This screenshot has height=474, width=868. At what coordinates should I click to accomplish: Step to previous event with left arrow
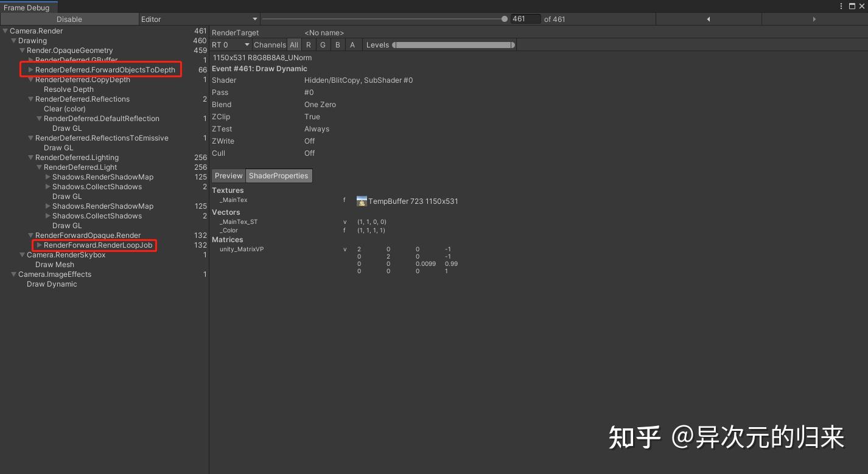click(x=708, y=19)
